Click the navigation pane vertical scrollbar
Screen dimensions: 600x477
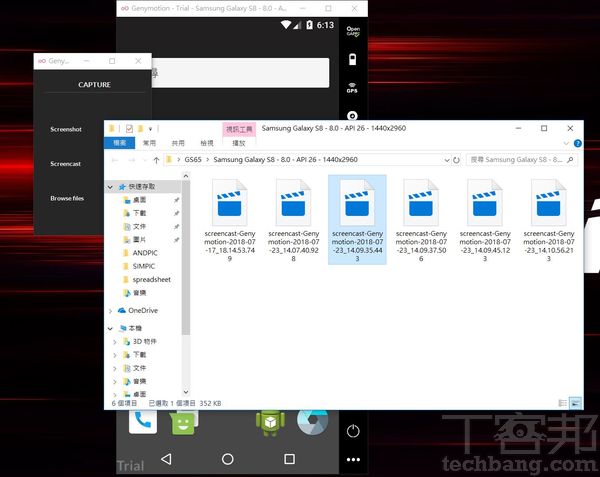[x=186, y=260]
